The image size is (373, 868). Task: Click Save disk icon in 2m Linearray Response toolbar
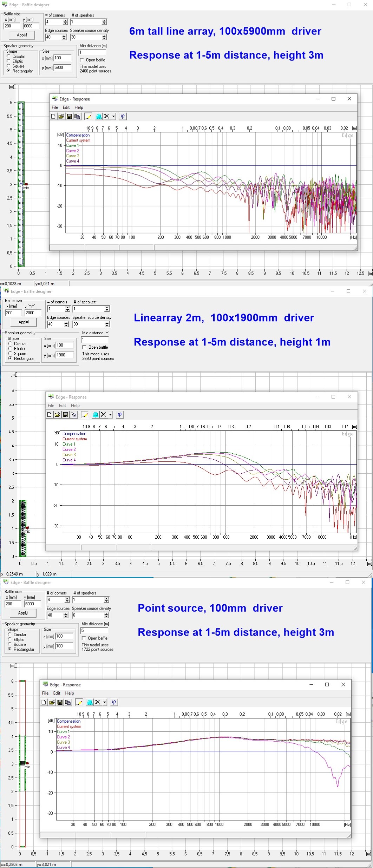[65, 414]
